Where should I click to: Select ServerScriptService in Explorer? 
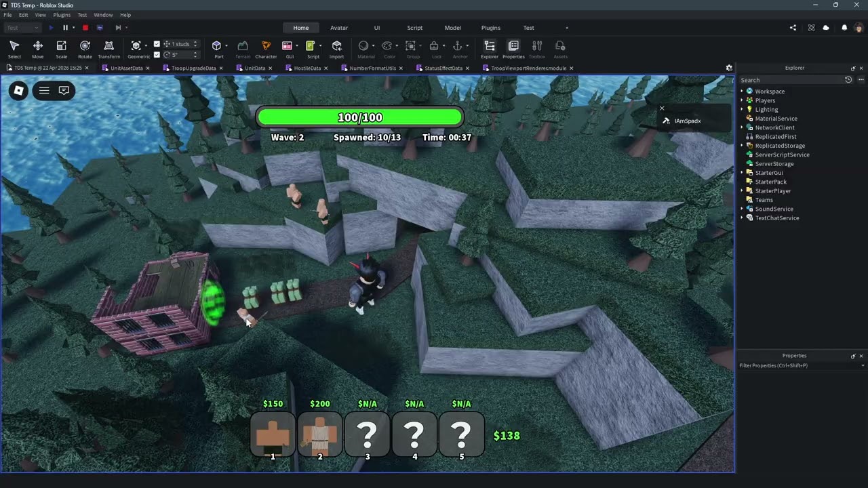click(x=782, y=155)
